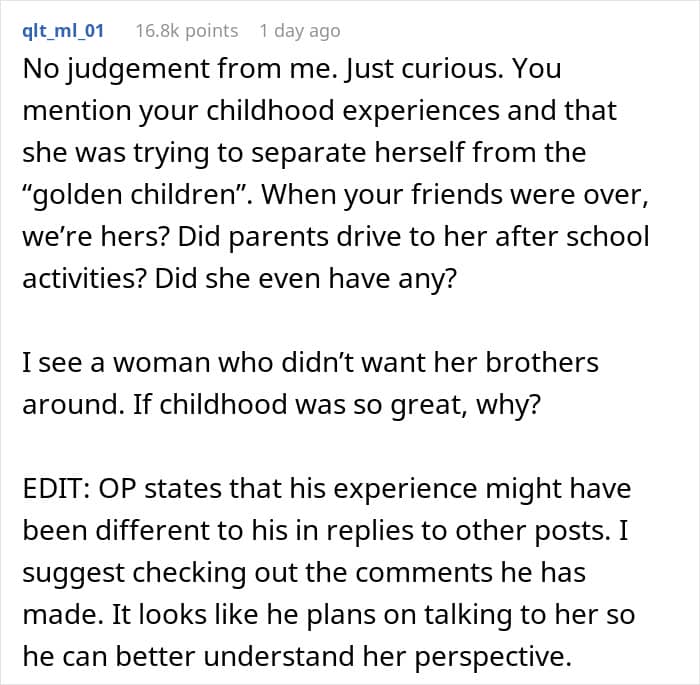Click the 16.8k points score
Image resolution: width=700 pixels, height=685 pixels.
click(x=187, y=31)
